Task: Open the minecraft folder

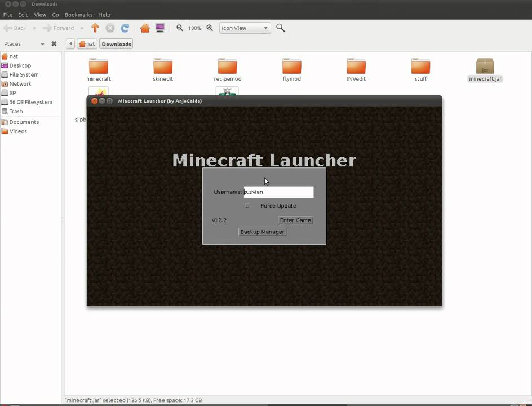Action: [99, 70]
